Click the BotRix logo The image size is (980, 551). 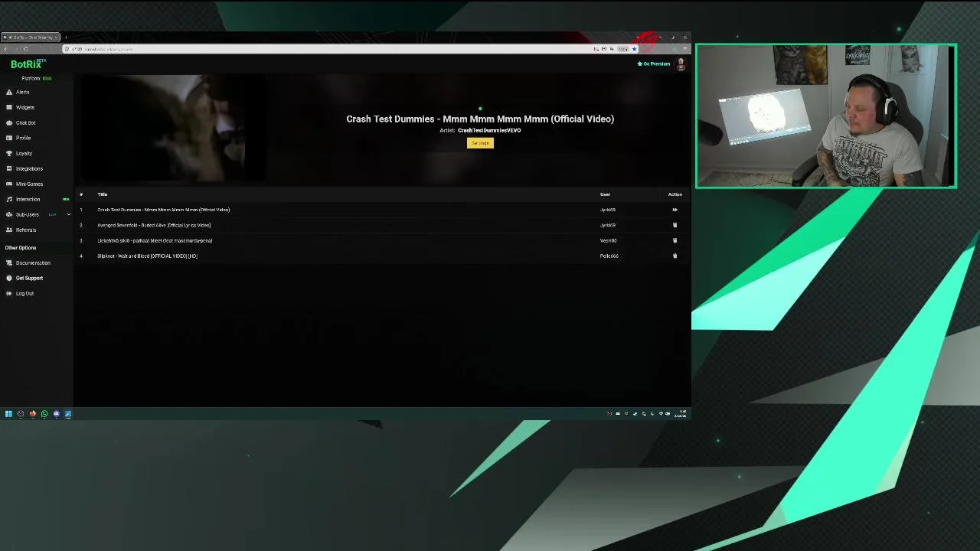point(28,64)
